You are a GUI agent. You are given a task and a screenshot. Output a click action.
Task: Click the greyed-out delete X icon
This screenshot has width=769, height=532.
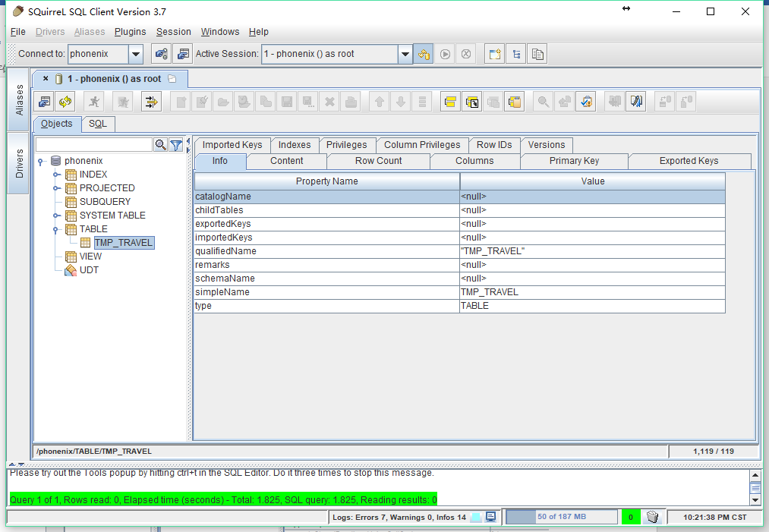pos(329,102)
